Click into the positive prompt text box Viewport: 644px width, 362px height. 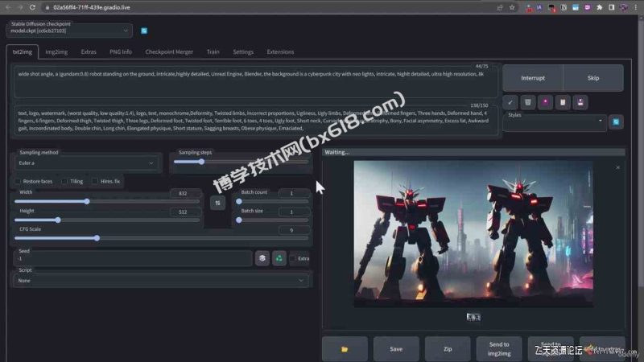click(x=255, y=82)
